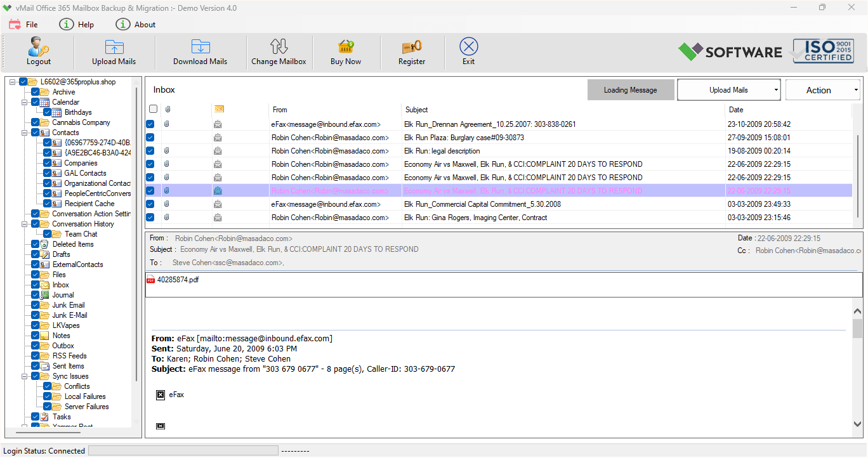Viewport: 868px width, 458px height.
Task: Click the Exit toolbar icon
Action: click(x=468, y=46)
